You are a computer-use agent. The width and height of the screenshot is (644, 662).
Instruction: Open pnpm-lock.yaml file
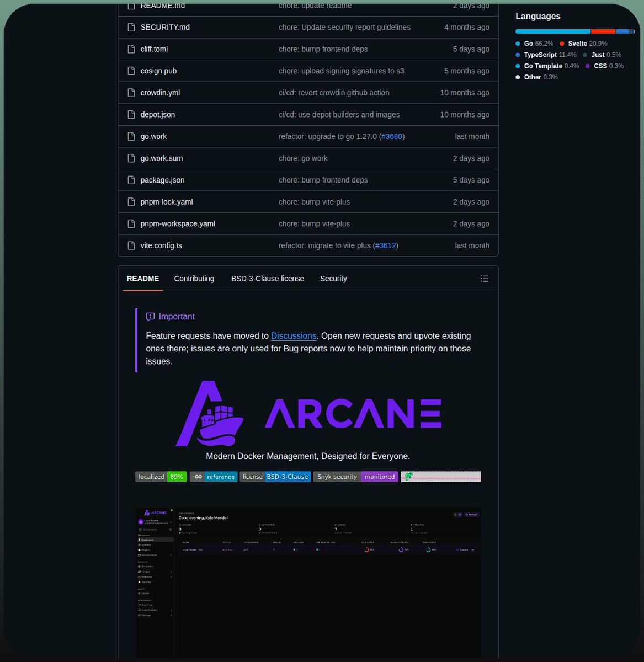tap(167, 202)
